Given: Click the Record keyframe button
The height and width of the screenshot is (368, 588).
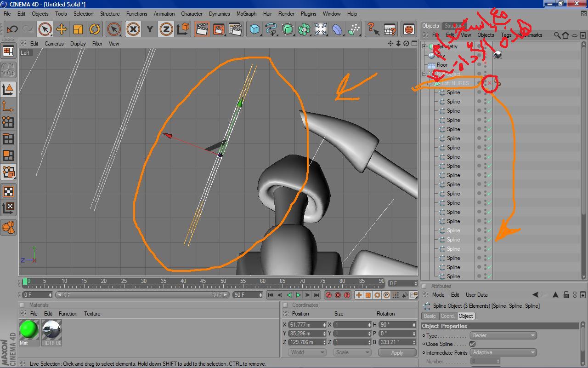Looking at the screenshot, I should [328, 295].
